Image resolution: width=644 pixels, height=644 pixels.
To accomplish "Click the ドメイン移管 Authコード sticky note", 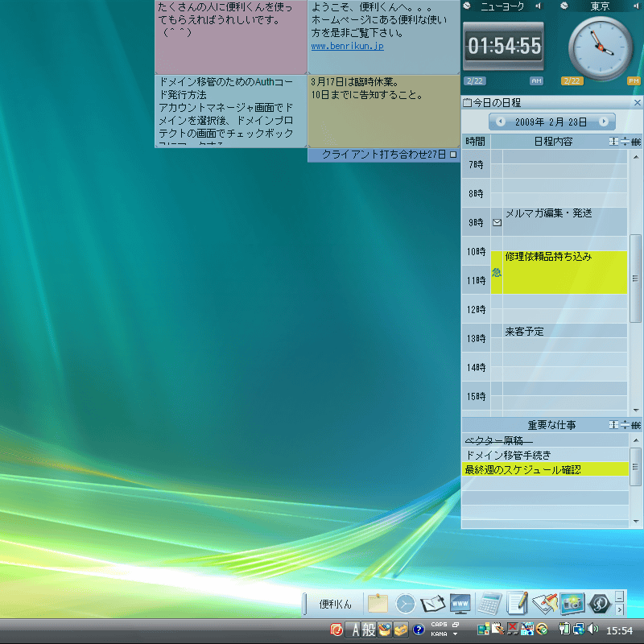I will (x=231, y=111).
